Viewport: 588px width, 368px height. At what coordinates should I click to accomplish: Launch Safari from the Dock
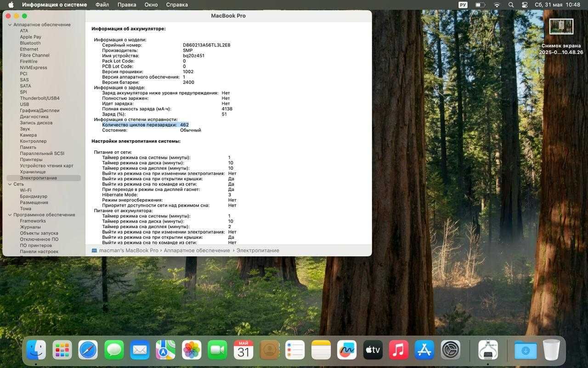click(88, 350)
